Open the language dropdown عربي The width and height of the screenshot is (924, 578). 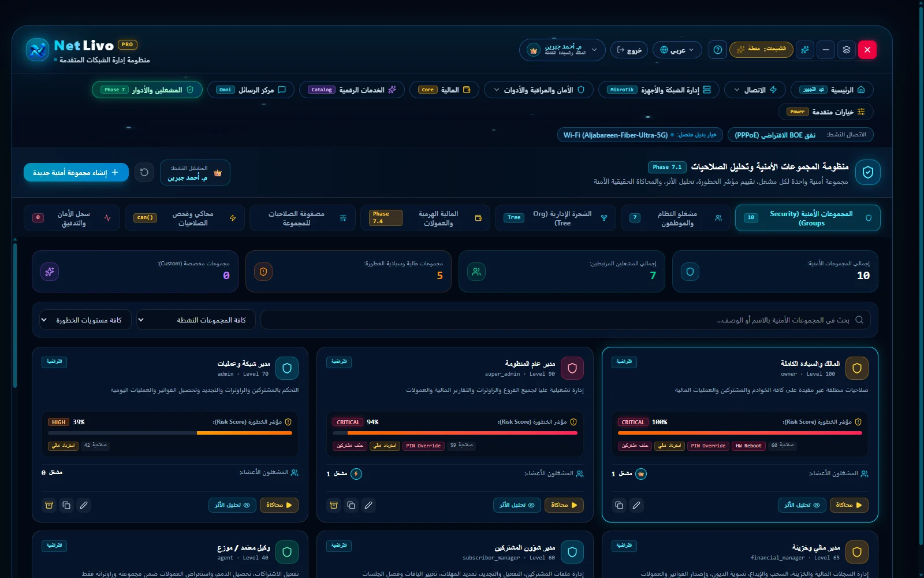click(x=677, y=50)
